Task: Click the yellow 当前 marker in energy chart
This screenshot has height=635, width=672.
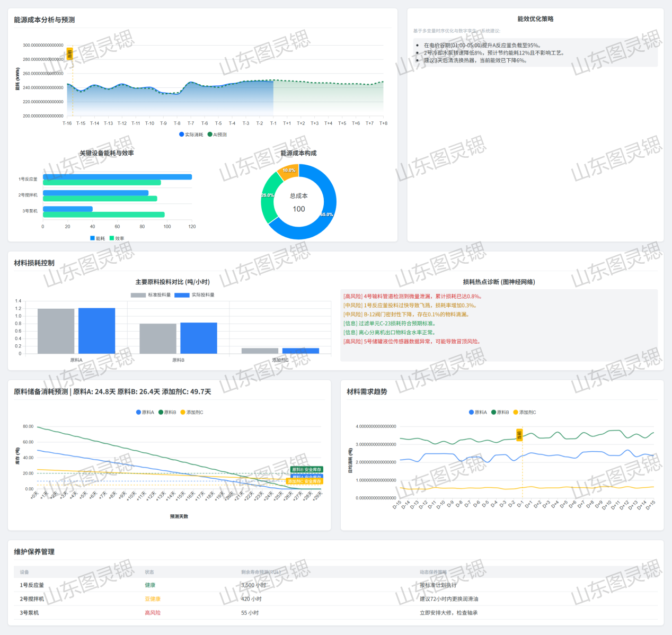Action: click(x=69, y=54)
